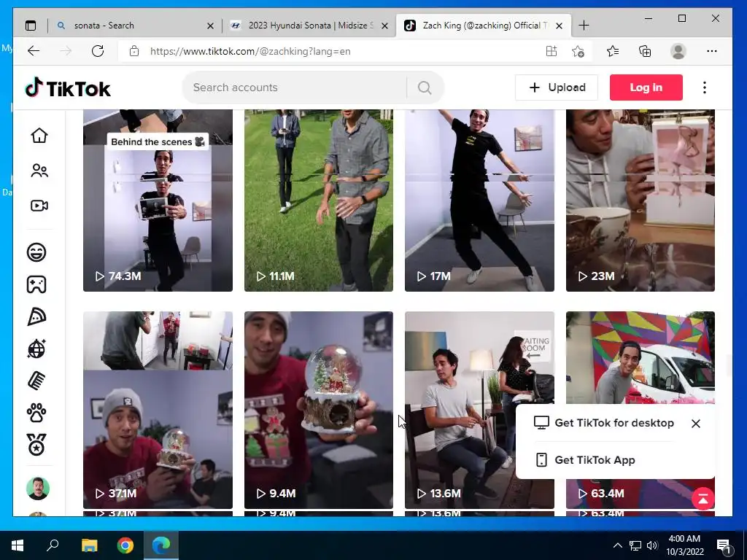
Task: Open the volume control in system tray
Action: 652,545
